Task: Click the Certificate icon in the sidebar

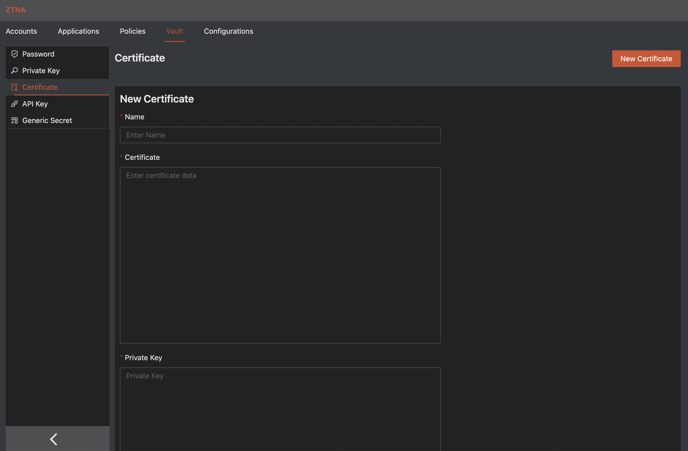Action: (14, 87)
